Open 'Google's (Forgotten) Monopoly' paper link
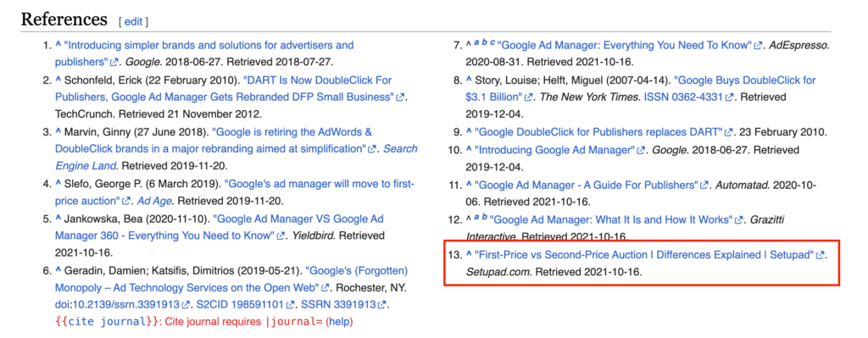Screen dimensions: 868x338 (231, 280)
